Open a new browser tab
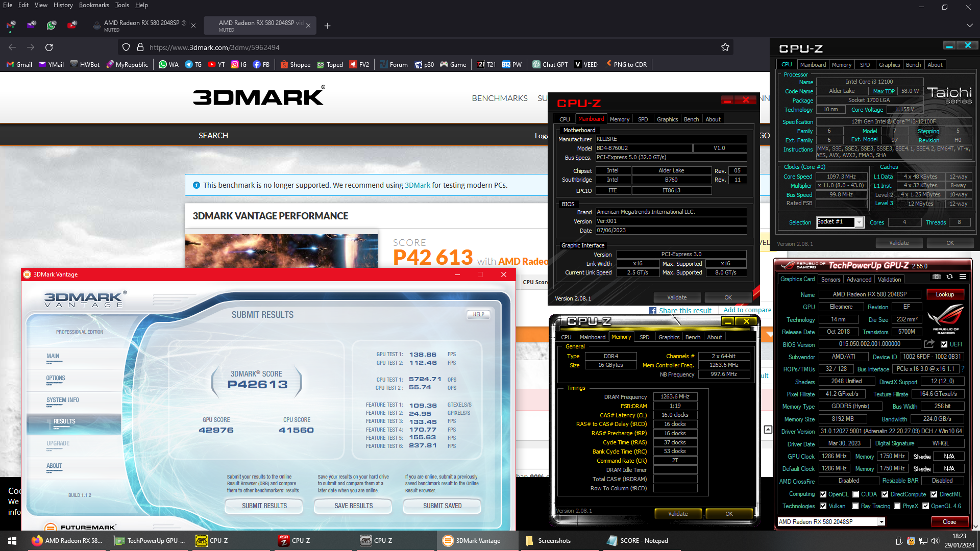Viewport: 980px width, 551px height. pyautogui.click(x=327, y=26)
